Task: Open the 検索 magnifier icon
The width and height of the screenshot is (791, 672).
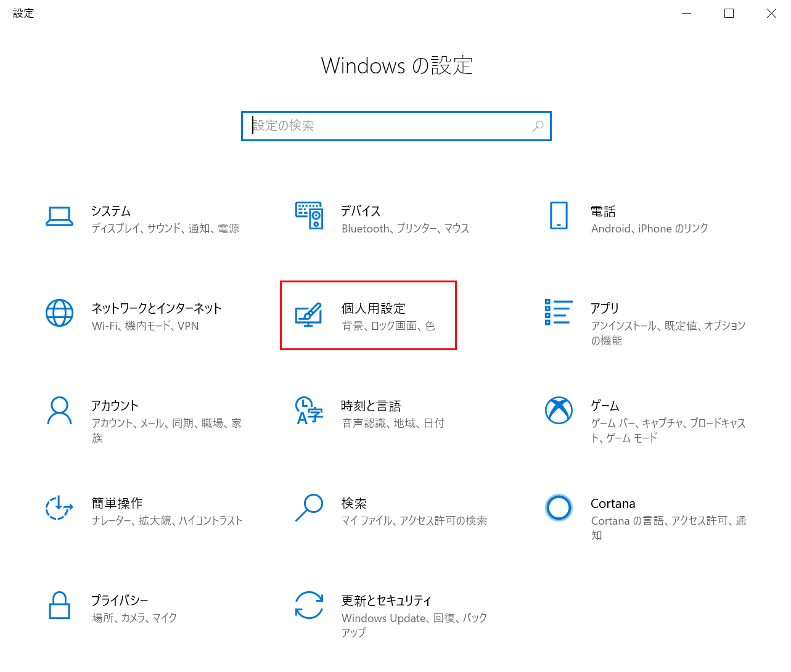Action: coord(309,507)
